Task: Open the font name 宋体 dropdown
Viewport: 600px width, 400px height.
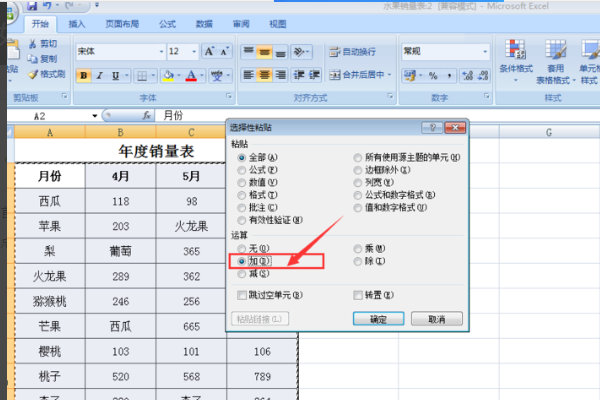Action: [x=161, y=52]
